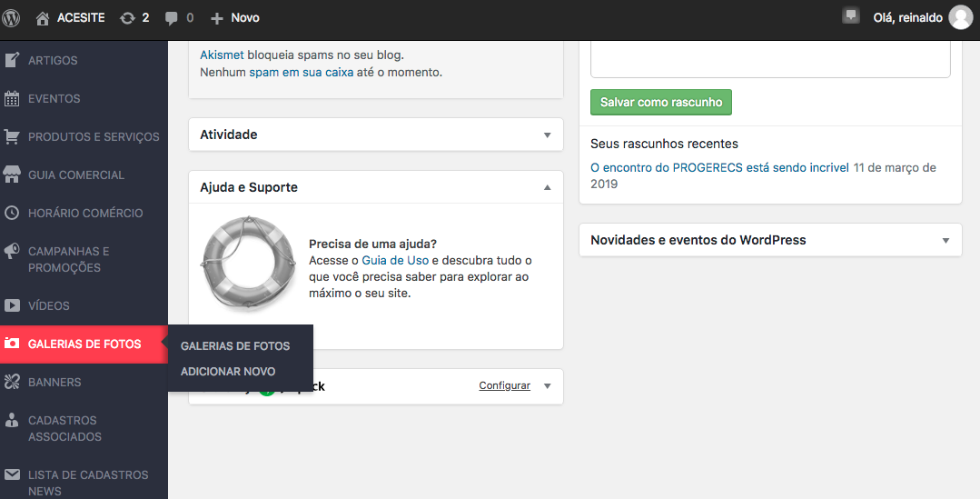Viewport: 980px width, 499px height.
Task: Click the Cadastros Associados person icon
Action: click(11, 420)
